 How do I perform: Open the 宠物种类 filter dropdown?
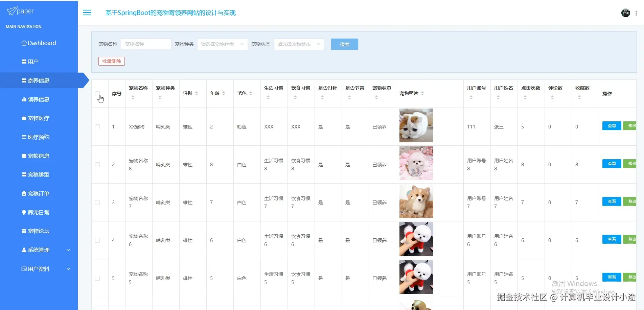222,44
